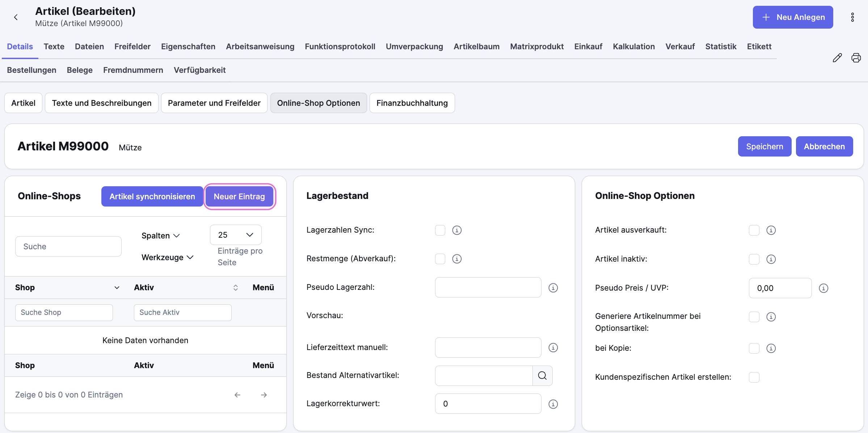Enable Kundenspezifischen Artikel erstellen

coord(754,377)
